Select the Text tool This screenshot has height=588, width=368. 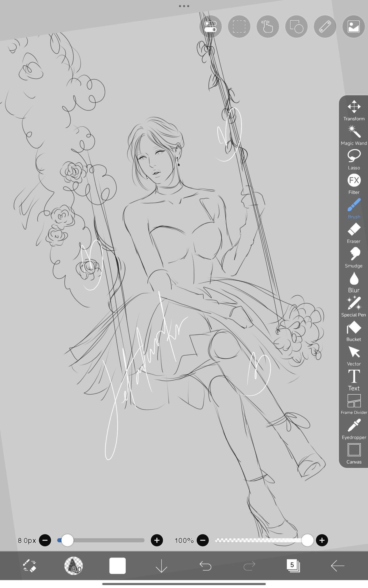click(354, 380)
